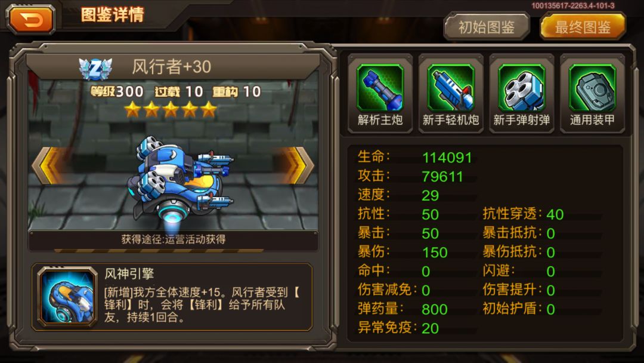
Task: Click the five-star rating row
Action: [x=171, y=110]
